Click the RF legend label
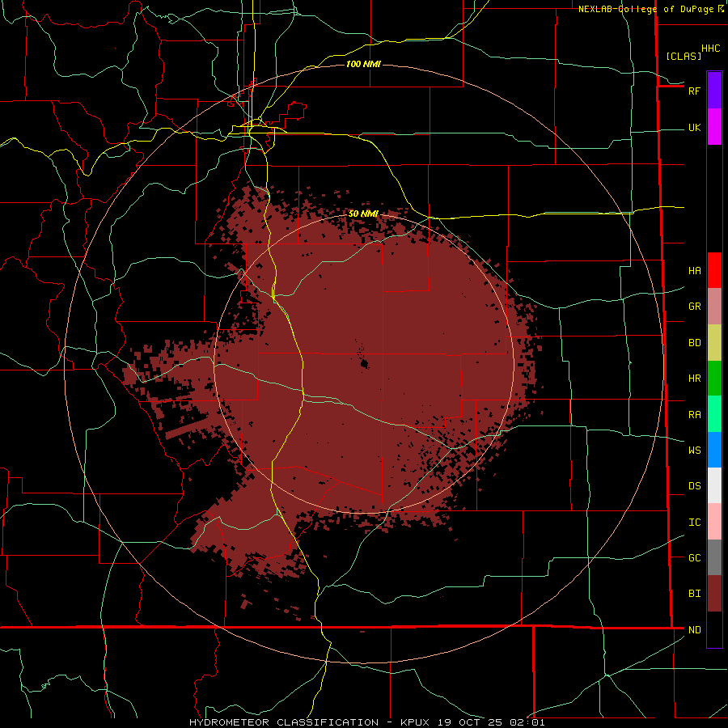This screenshot has height=728, width=728. coord(694,91)
